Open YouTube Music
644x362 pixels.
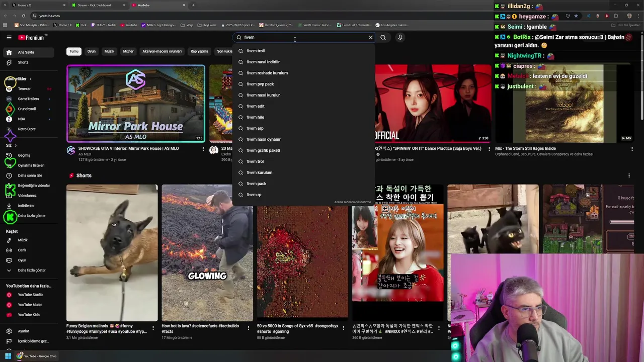point(29,305)
